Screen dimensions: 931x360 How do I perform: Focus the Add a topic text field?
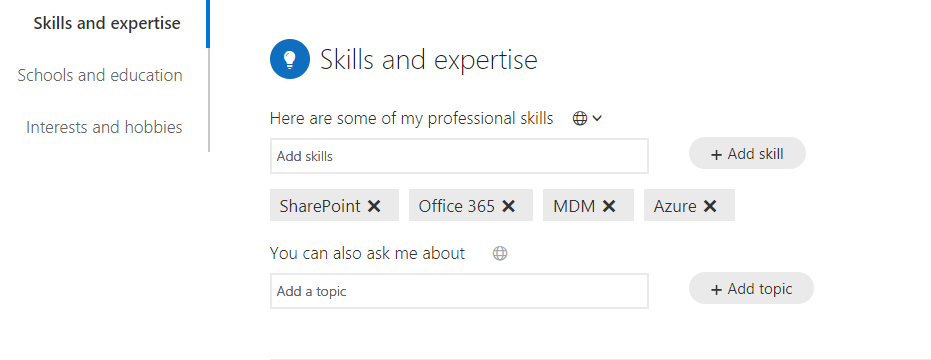pos(459,291)
